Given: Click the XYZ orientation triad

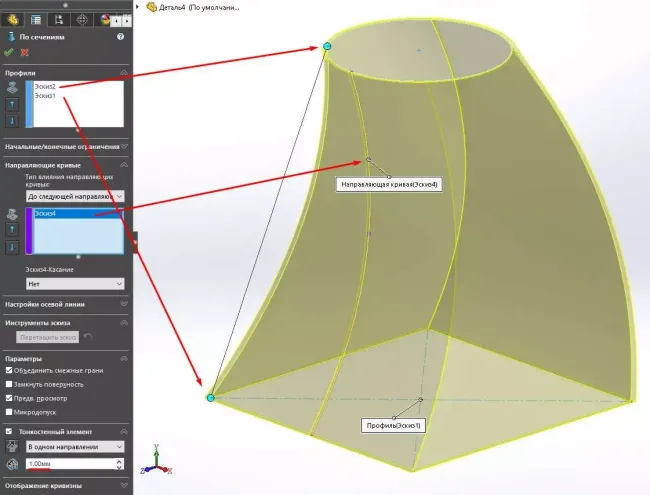Looking at the screenshot, I should coord(157,460).
